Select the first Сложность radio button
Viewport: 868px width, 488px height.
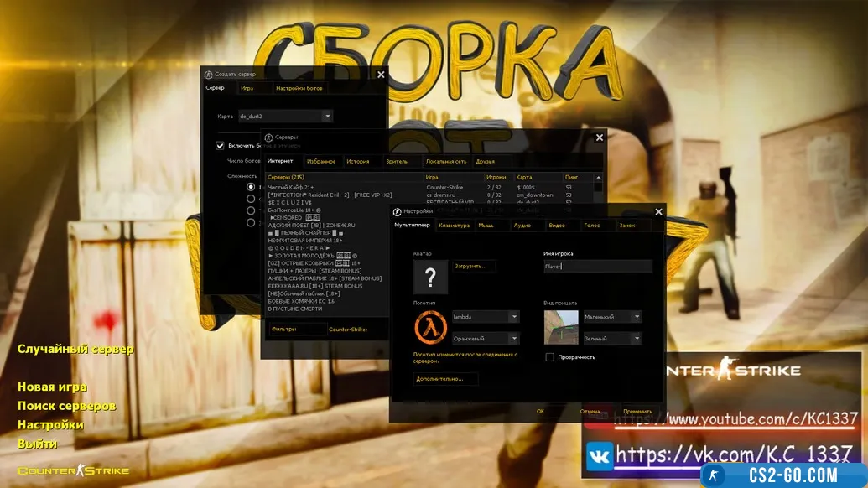251,187
